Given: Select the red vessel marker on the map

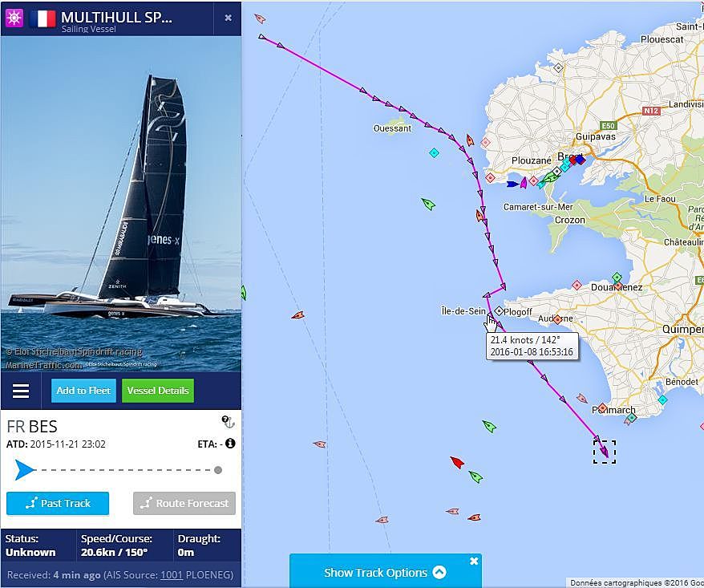Looking at the screenshot, I should 457,462.
